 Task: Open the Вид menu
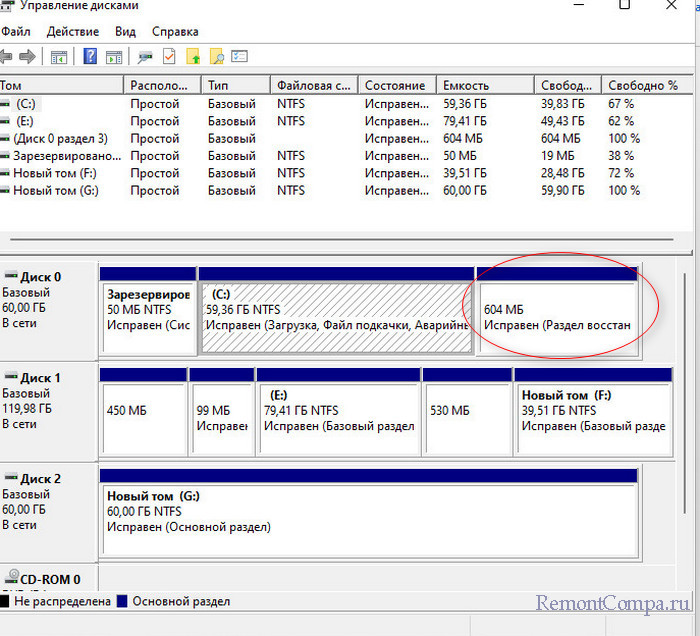point(125,32)
